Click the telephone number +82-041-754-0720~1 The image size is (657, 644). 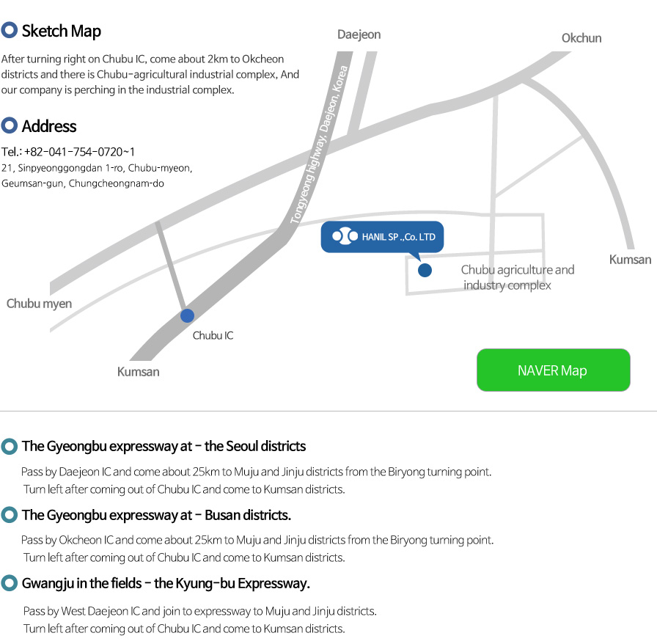click(80, 152)
